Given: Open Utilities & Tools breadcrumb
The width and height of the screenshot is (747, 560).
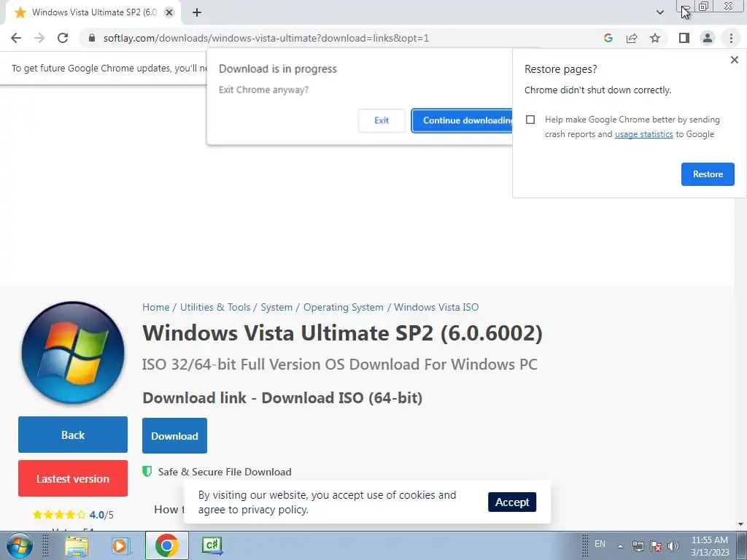Looking at the screenshot, I should [215, 307].
